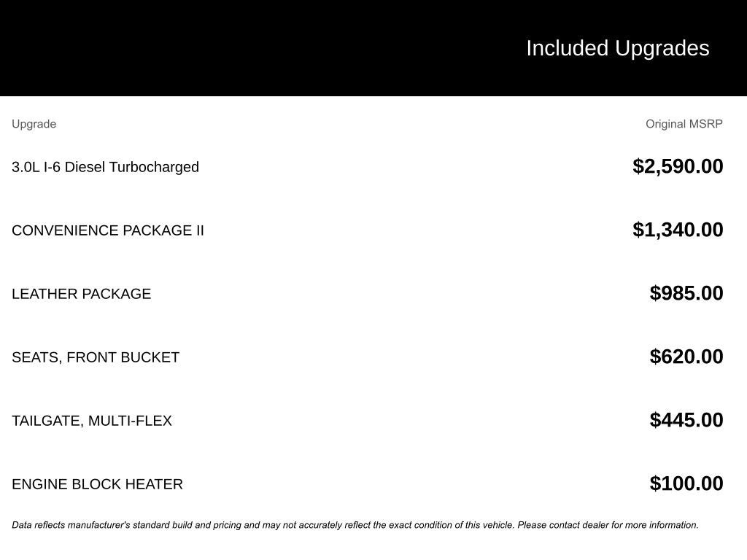Select the CONVENIENCE PACKAGE II upgrade name
Viewport: 747px width, 560px height.
(108, 230)
